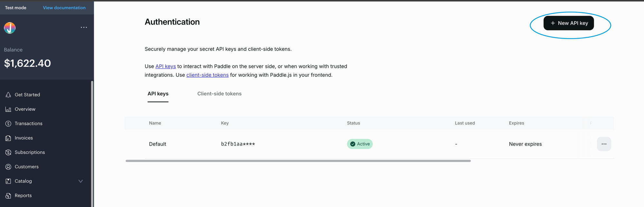This screenshot has width=644, height=207.
Task: Click the Catalog book icon
Action: 8,181
